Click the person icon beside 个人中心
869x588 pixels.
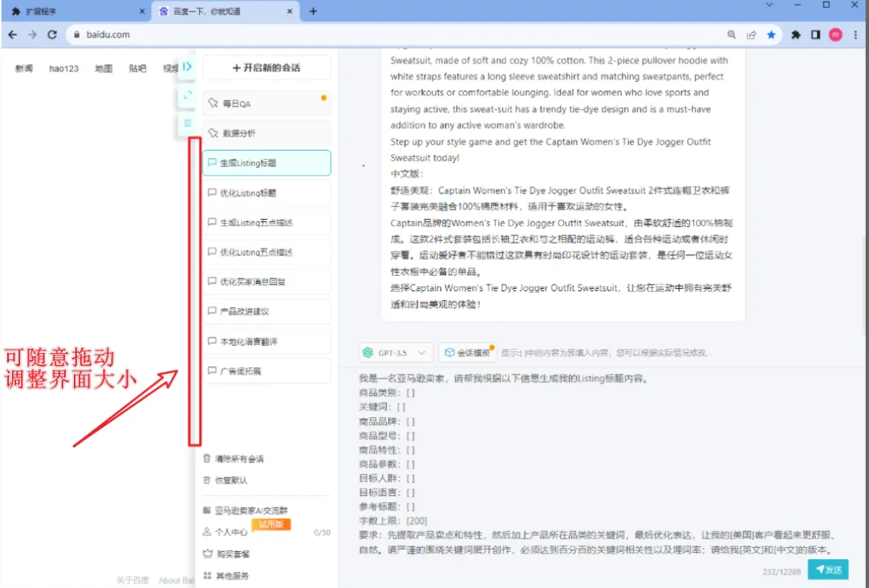click(207, 532)
